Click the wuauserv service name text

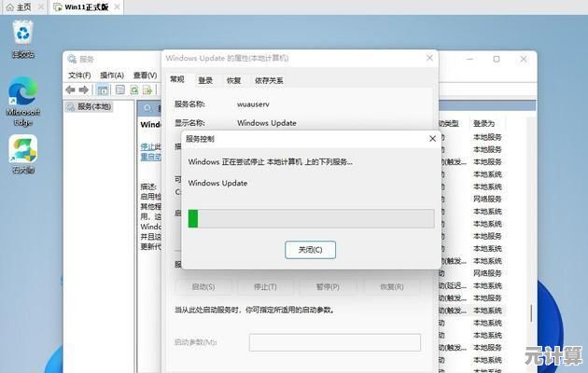253,104
